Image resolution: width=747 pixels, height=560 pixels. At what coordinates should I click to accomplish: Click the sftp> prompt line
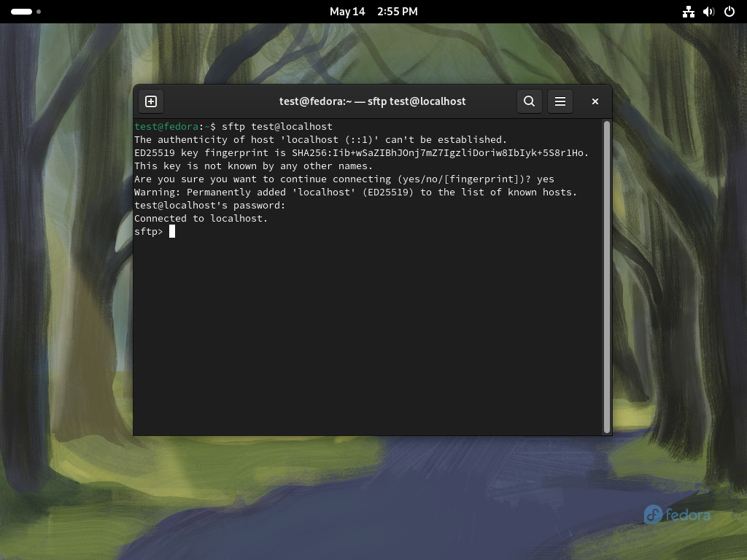pos(155,231)
